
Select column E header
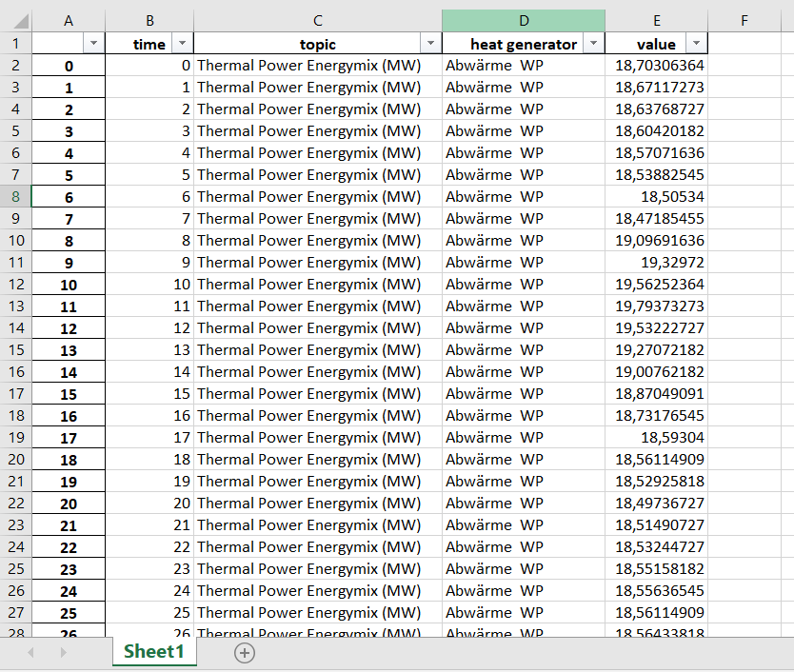tap(656, 21)
